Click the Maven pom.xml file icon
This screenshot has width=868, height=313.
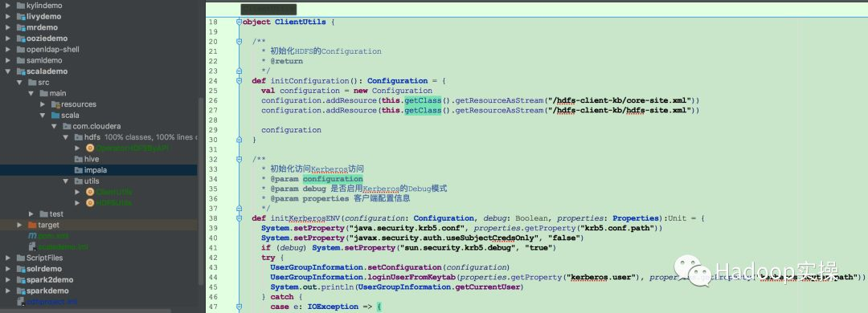[32, 236]
